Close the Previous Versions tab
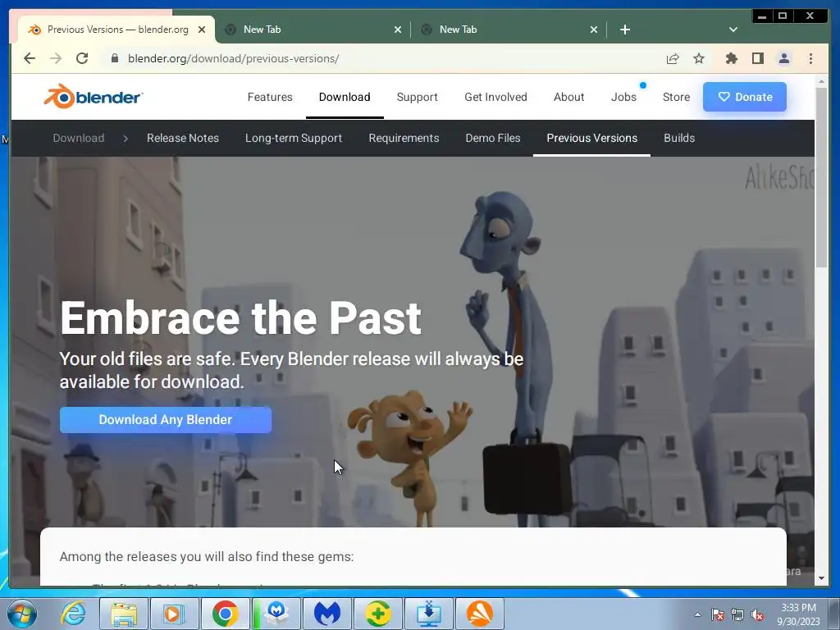This screenshot has height=630, width=840. (x=202, y=30)
